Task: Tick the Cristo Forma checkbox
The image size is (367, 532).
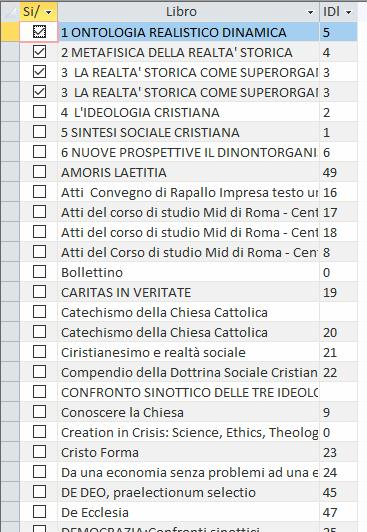Action: click(39, 452)
